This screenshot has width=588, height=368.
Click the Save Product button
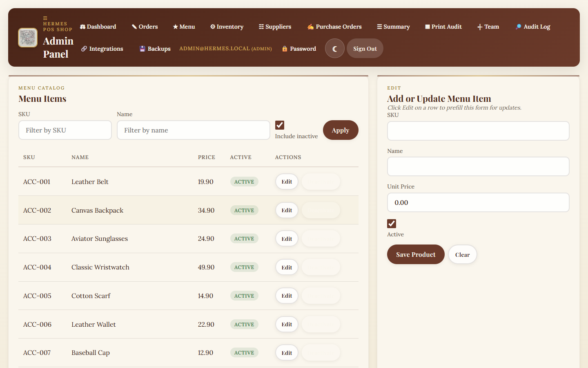point(416,254)
